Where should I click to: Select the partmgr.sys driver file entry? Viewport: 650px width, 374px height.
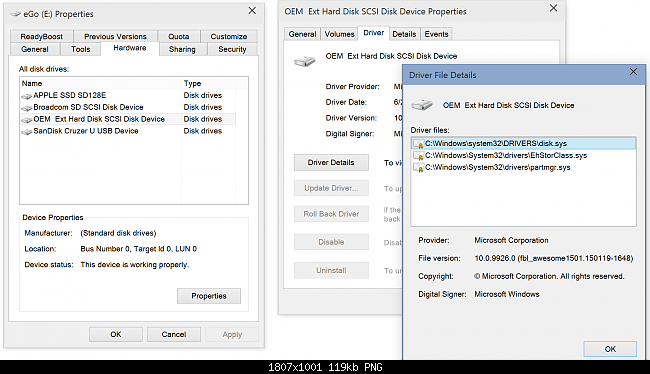[x=524, y=168]
